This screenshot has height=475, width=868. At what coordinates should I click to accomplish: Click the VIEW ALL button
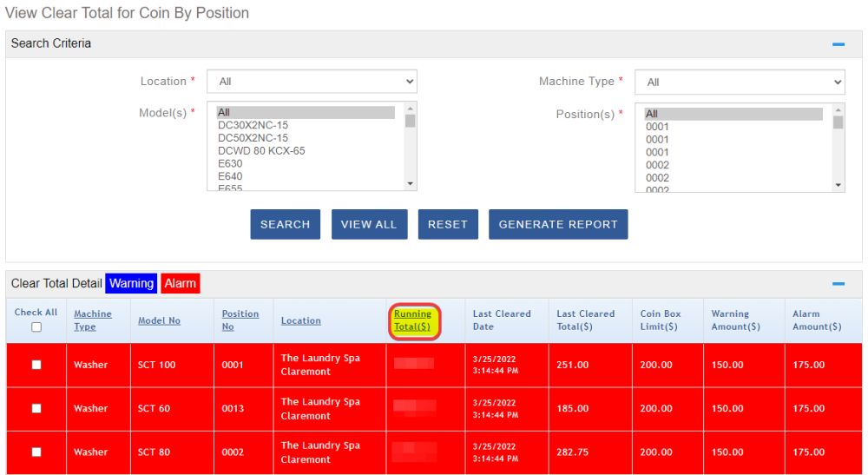369,224
